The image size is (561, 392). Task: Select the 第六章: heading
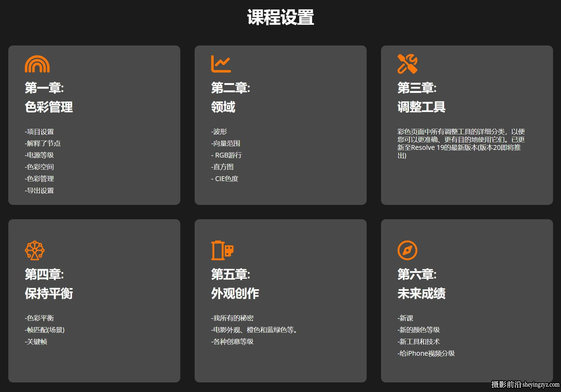[417, 274]
